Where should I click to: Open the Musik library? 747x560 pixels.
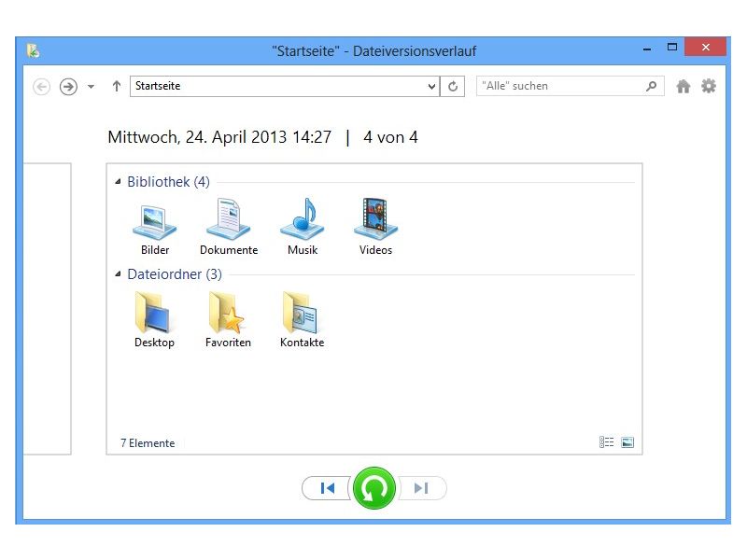click(x=302, y=226)
